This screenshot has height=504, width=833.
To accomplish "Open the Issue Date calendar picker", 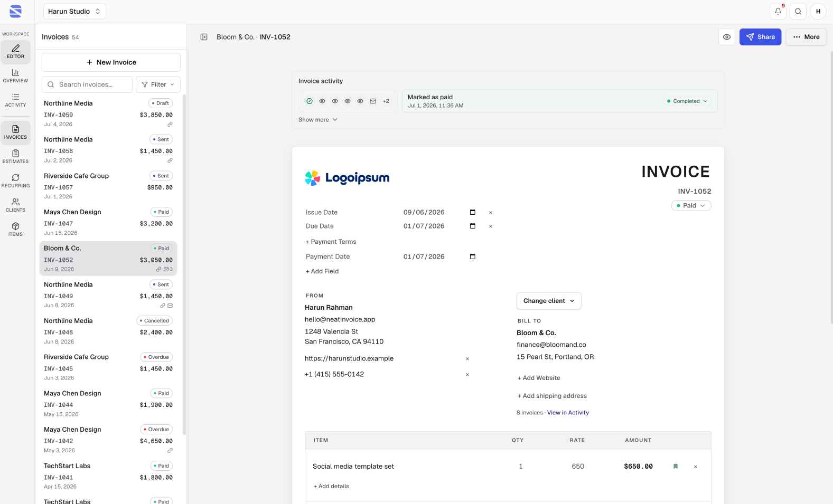I will coord(473,212).
